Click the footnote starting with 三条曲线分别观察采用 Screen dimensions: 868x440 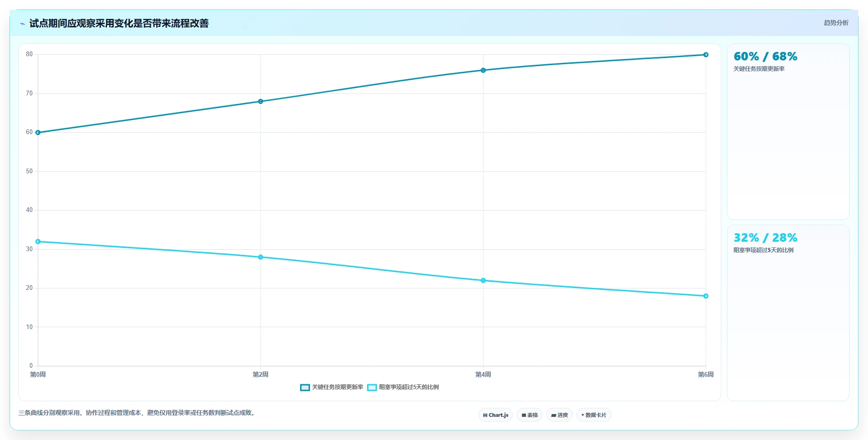pos(138,413)
